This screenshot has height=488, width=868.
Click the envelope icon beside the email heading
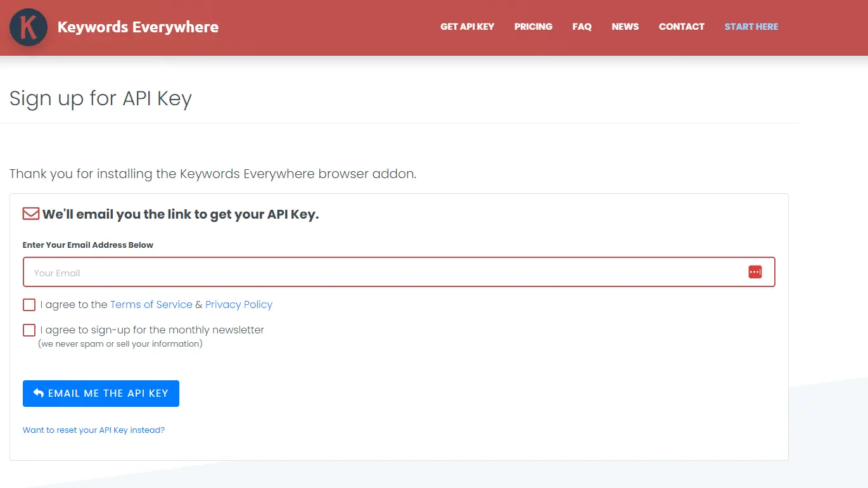pyautogui.click(x=31, y=214)
